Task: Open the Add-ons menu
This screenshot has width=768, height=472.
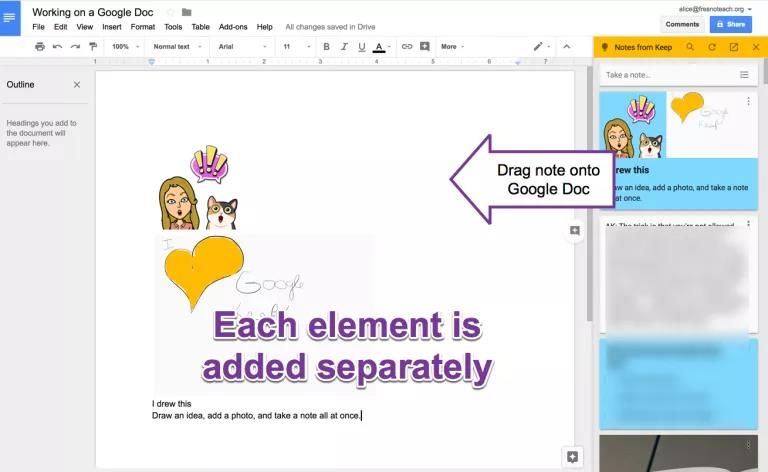Action: pos(232,27)
